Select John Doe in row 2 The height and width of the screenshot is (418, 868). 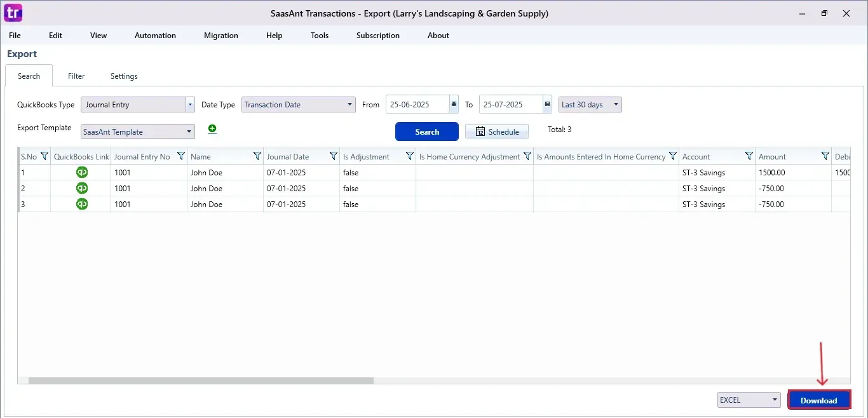(x=226, y=188)
